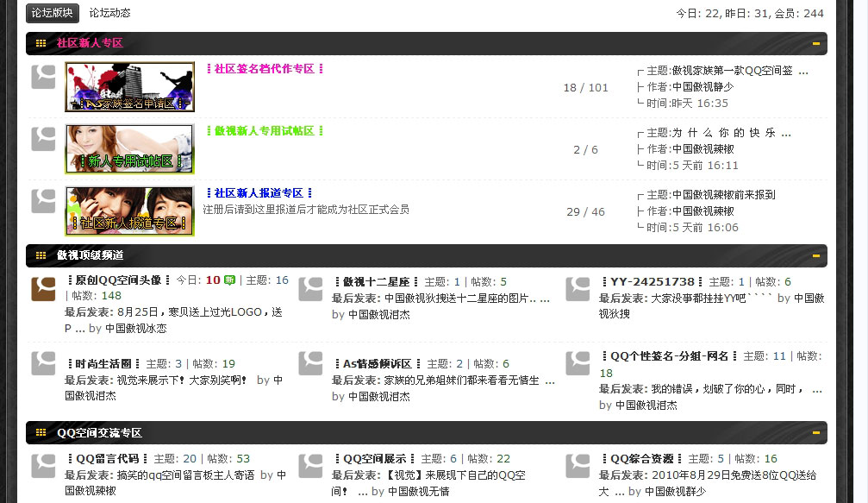Click forum icon for 社区新人报道专区
The height and width of the screenshot is (503, 868).
(x=43, y=201)
